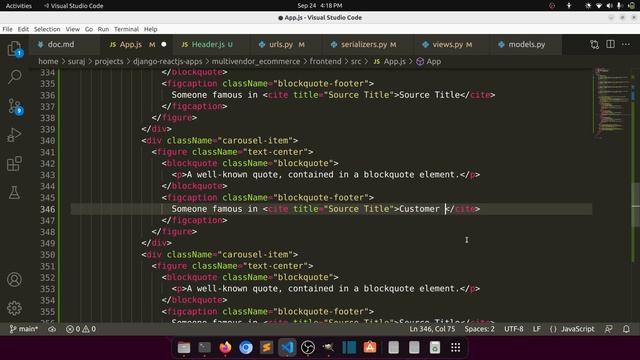The width and height of the screenshot is (640, 360).
Task: Launch Firefox from the dock
Action: click(225, 347)
